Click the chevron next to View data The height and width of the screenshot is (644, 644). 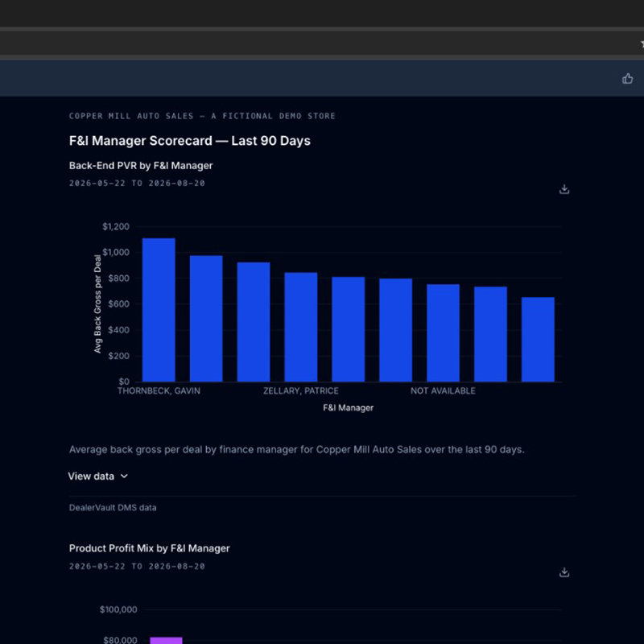124,476
